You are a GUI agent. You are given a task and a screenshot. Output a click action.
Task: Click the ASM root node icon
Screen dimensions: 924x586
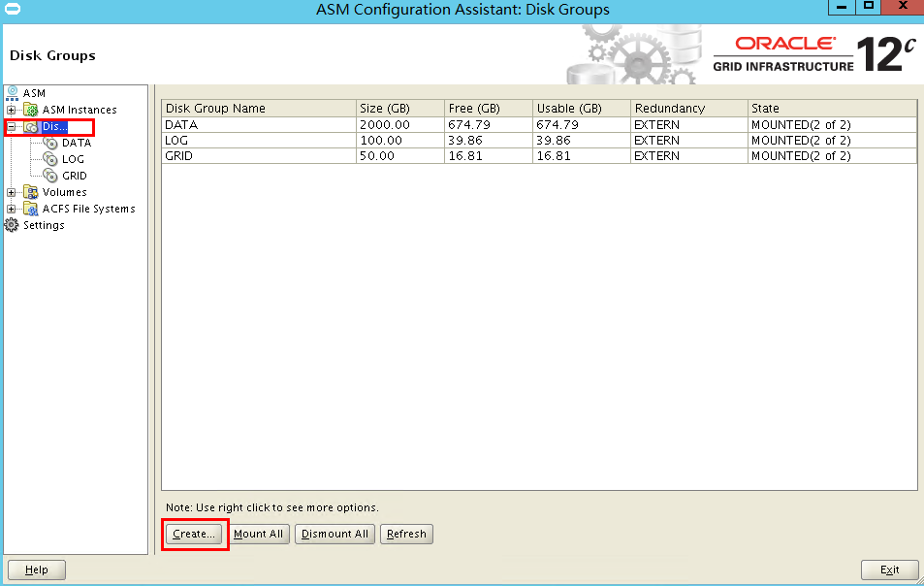[12, 93]
